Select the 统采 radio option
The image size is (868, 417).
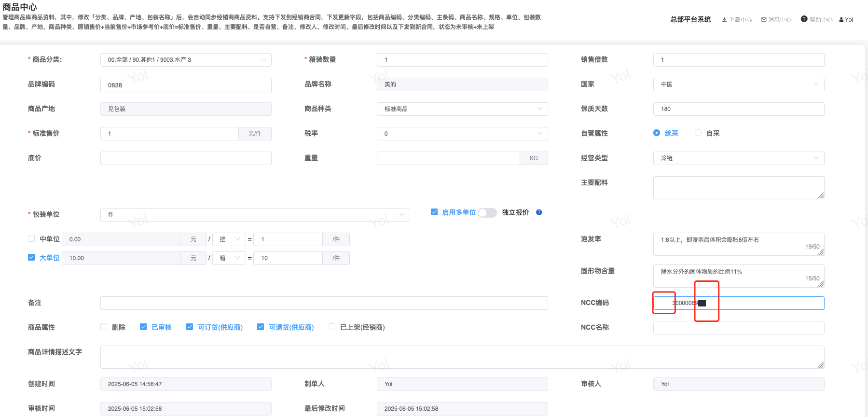point(657,133)
